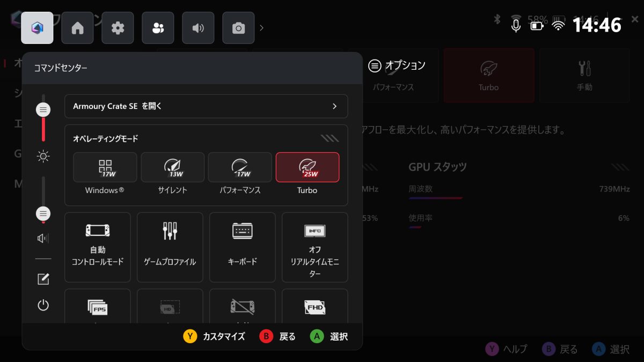644x362 pixels.
Task: Open the speaker volume icon in top bar
Action: coord(198,28)
